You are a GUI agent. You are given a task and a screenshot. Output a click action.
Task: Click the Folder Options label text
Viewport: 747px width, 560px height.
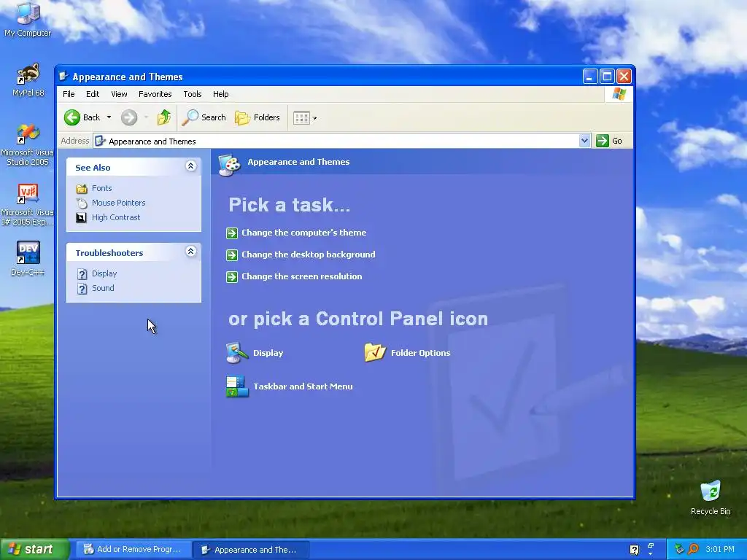(420, 353)
